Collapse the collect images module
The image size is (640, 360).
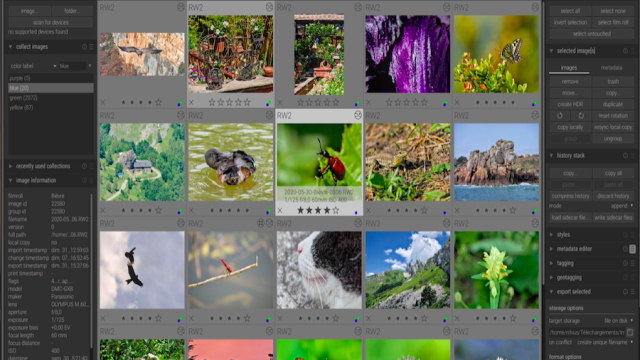(10, 47)
